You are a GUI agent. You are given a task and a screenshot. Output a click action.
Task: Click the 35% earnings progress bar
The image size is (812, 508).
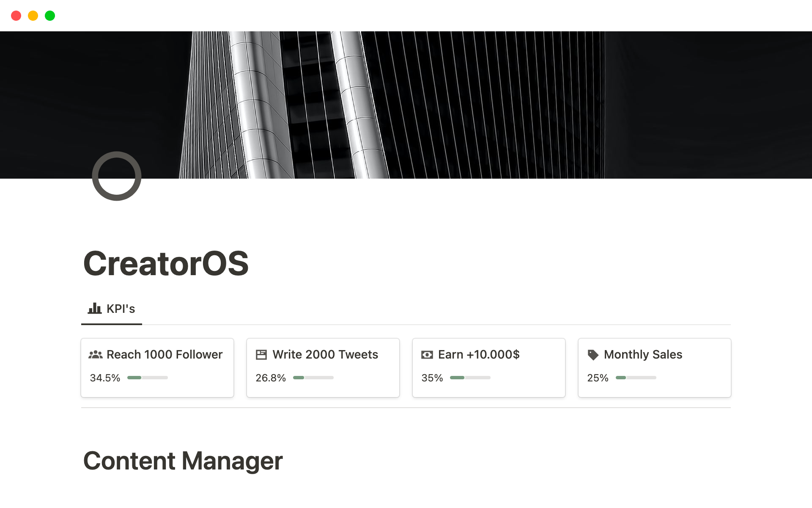470,378
